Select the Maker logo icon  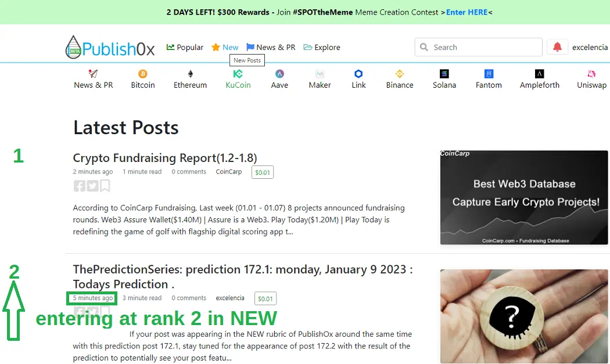click(x=320, y=74)
